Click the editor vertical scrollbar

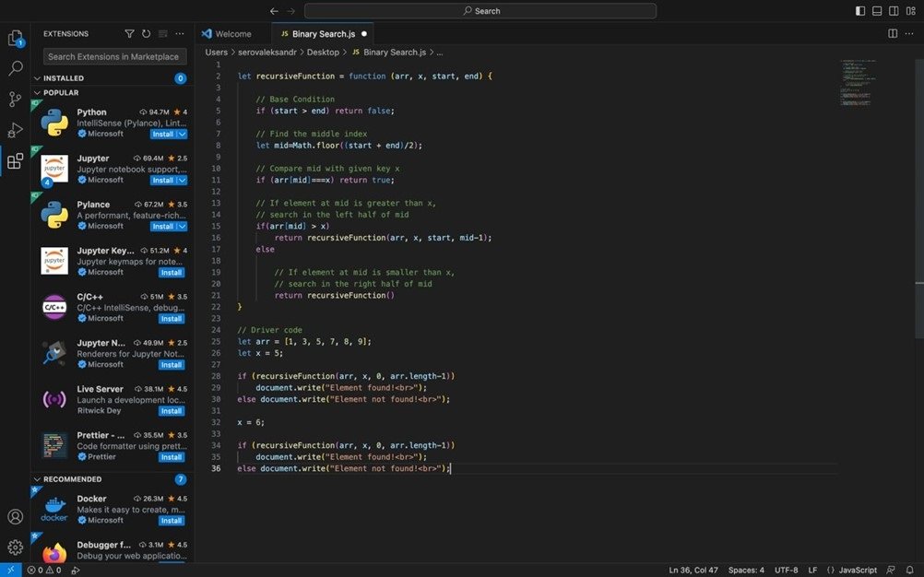click(x=919, y=198)
